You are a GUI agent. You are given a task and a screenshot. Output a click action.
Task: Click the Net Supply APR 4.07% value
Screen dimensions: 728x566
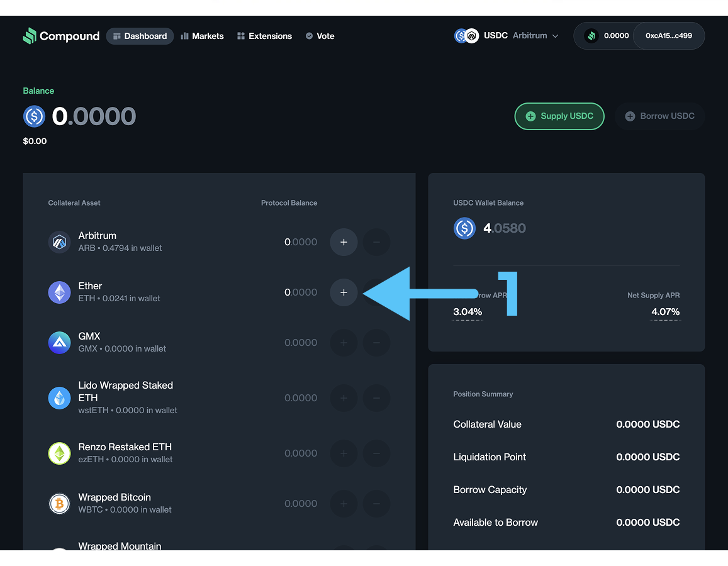(665, 312)
